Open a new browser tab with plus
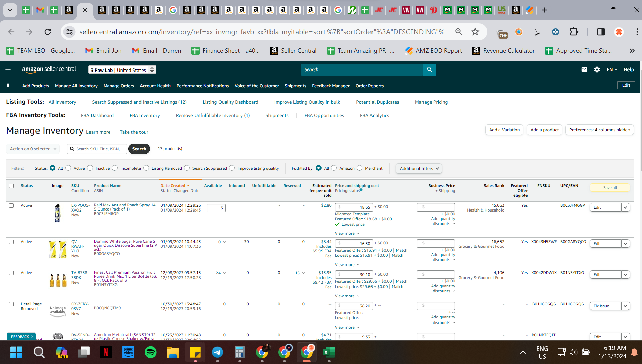This screenshot has height=364, width=642. click(544, 10)
